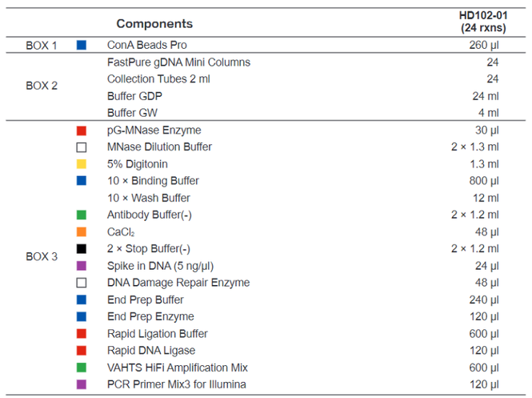Click the green square beside VAHTS HiFi Amplification Mix
This screenshot has height=398, width=532.
pos(82,368)
